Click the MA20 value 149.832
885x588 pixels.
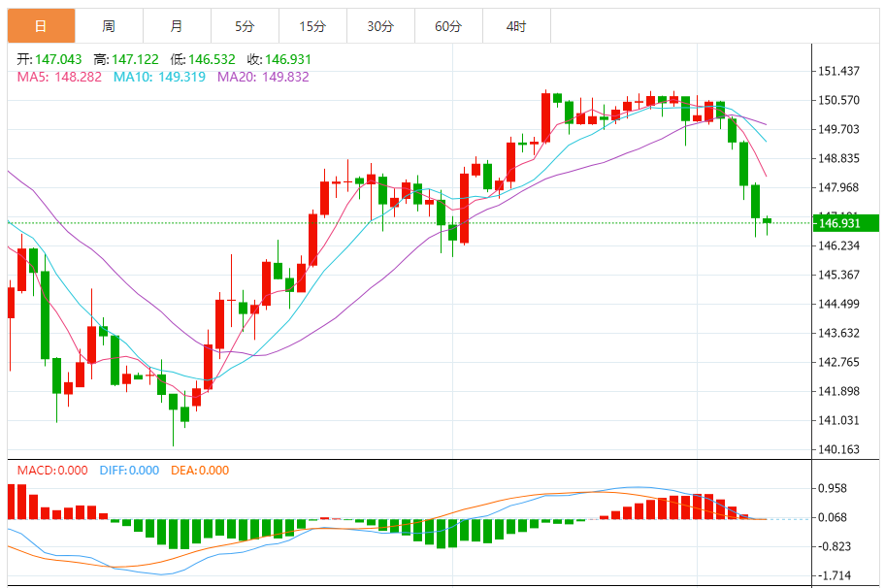285,77
